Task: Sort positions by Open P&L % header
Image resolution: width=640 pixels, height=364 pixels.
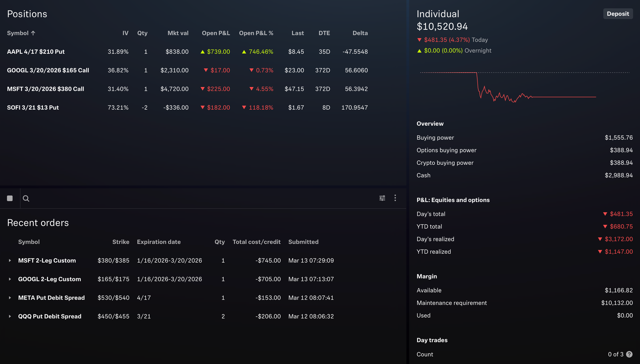Action: (x=256, y=33)
